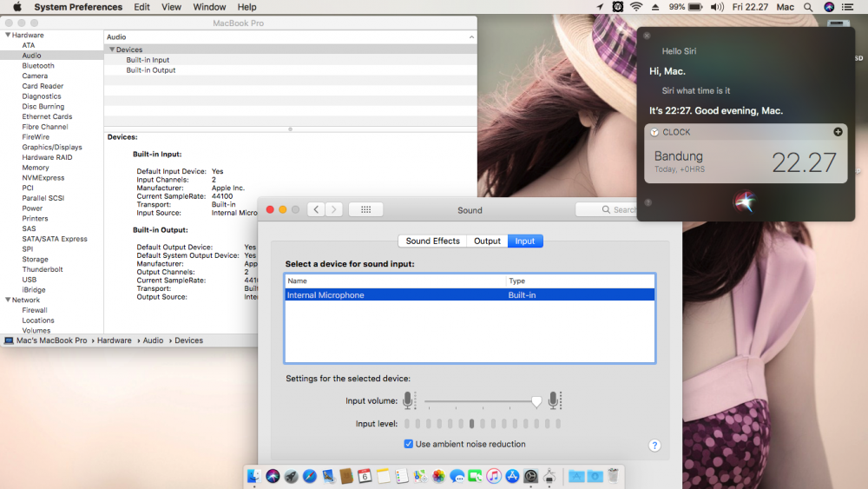Viewport: 868px width, 489px height.
Task: Click the Search field in Sound window
Action: (607, 209)
